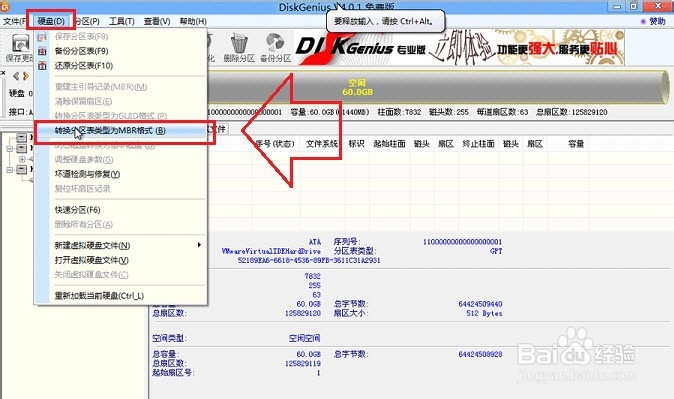The image size is (674, 399).
Task: Click the 64424508928 bytes value
Action: (x=480, y=354)
